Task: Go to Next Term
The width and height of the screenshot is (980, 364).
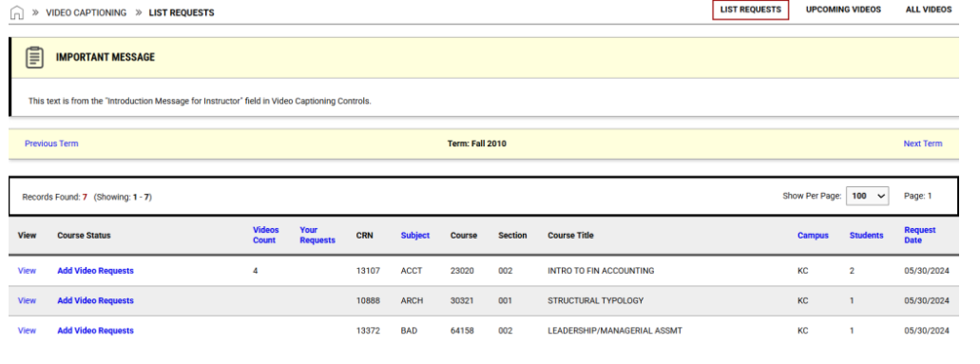Action: point(923,144)
